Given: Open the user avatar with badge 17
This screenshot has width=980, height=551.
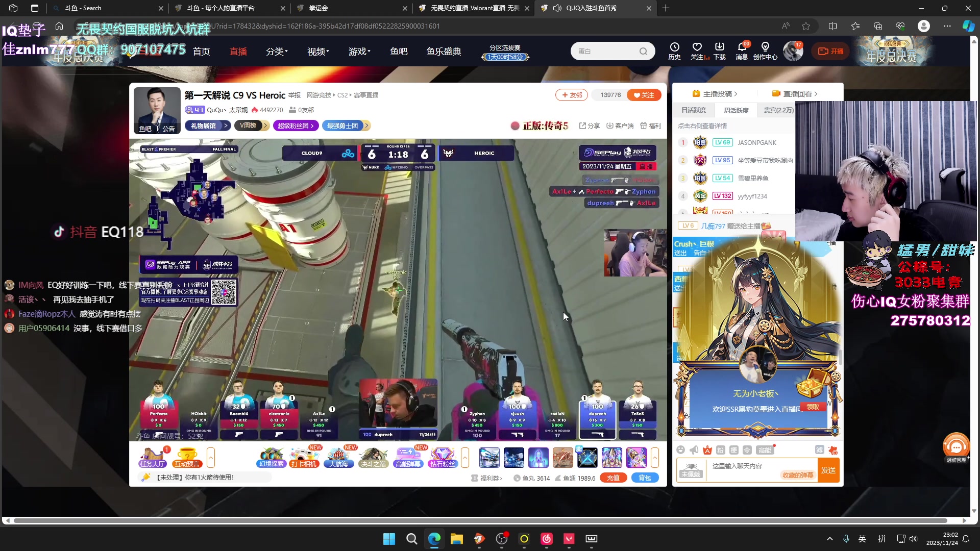Looking at the screenshot, I should point(793,51).
